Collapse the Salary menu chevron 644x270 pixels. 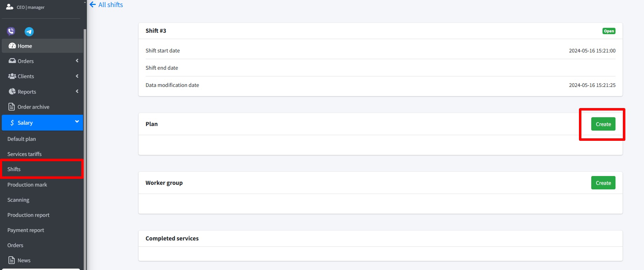(x=77, y=122)
